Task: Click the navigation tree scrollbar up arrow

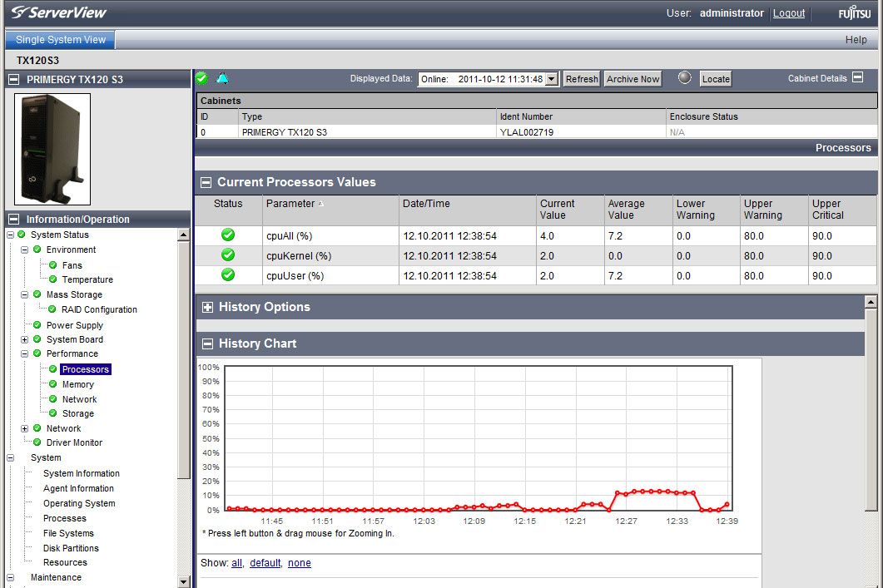Action: (x=184, y=235)
